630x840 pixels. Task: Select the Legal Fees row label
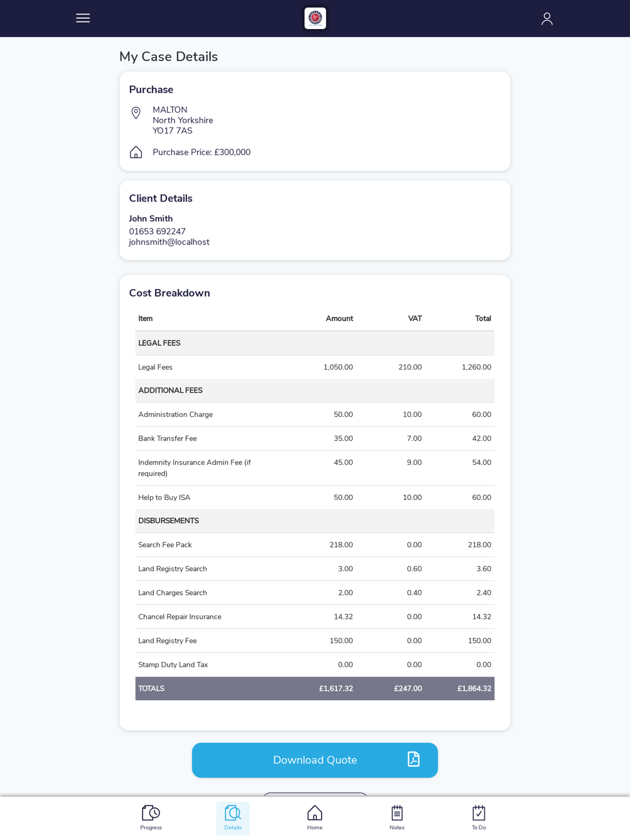pyautogui.click(x=156, y=367)
